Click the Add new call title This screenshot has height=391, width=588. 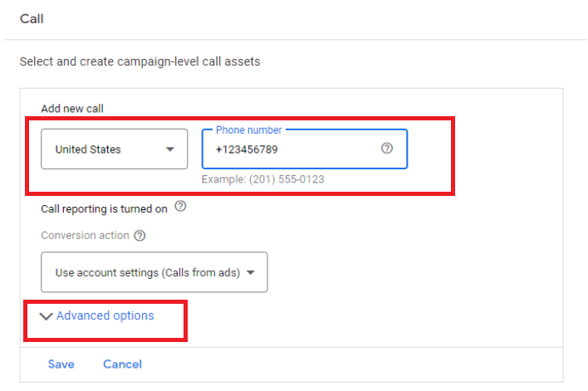coord(72,109)
